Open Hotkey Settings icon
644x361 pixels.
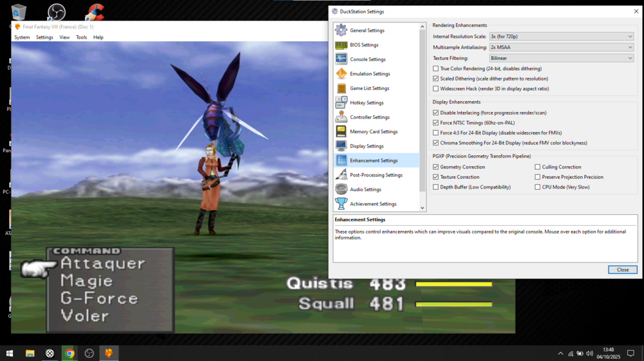(x=341, y=102)
